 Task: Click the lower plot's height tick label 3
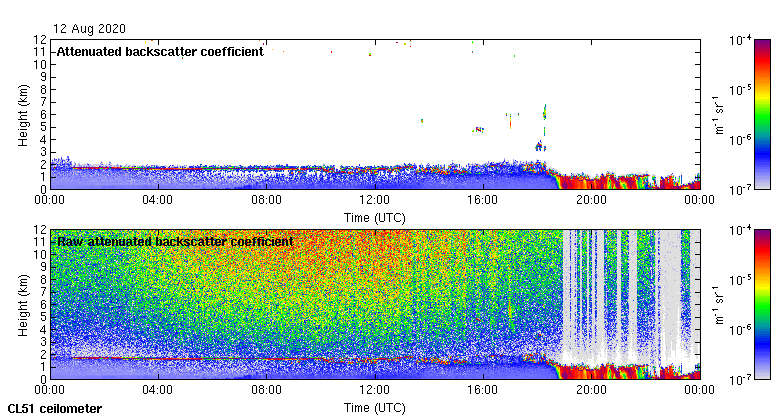click(x=43, y=342)
